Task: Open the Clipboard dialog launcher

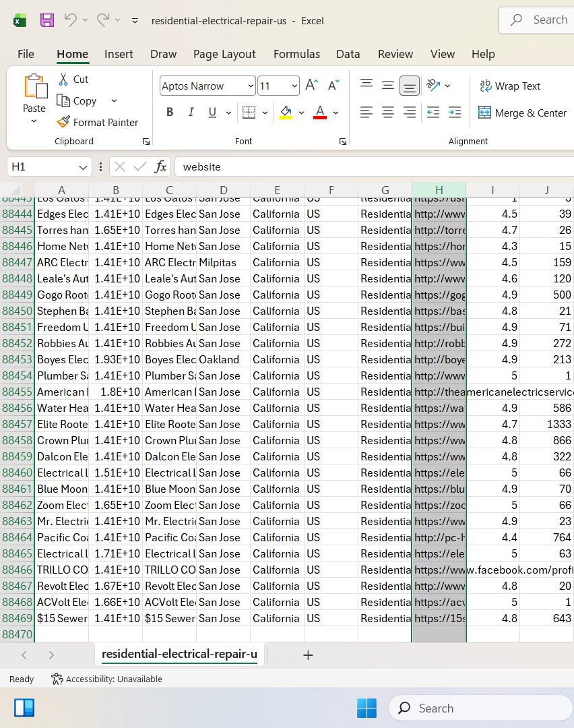Action: click(x=146, y=142)
